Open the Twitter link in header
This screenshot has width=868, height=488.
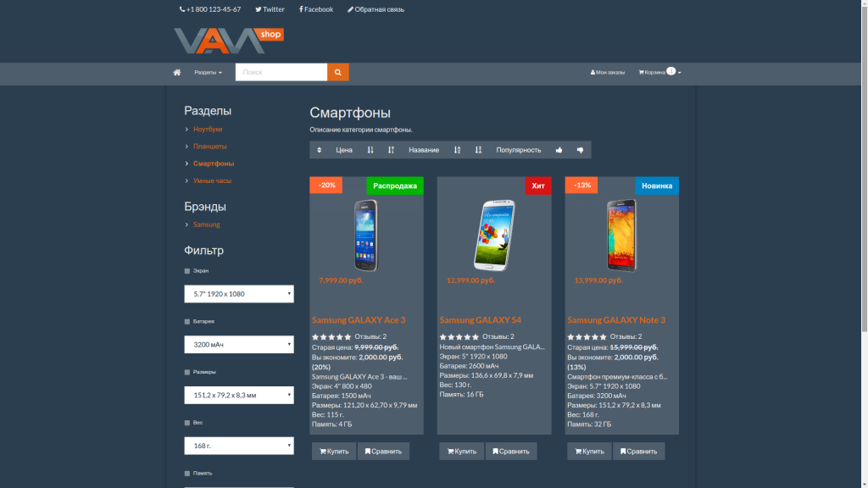point(270,9)
